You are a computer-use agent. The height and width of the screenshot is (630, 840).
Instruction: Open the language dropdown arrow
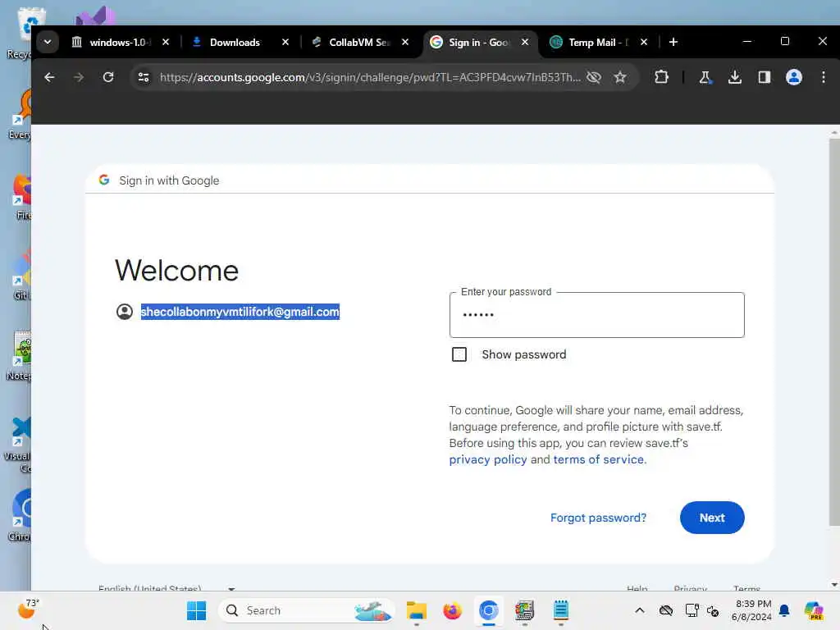(231, 589)
